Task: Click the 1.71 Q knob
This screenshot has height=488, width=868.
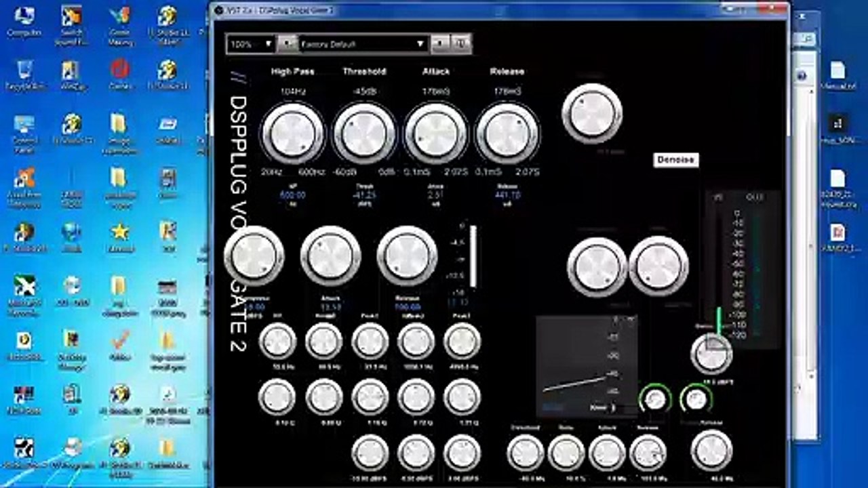Action: tap(462, 396)
